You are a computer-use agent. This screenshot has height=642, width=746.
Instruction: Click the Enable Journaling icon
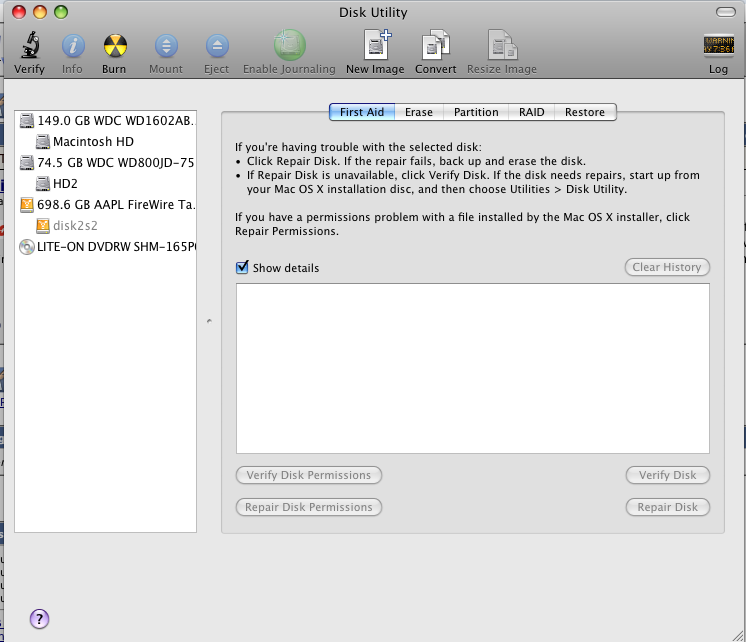click(x=289, y=45)
